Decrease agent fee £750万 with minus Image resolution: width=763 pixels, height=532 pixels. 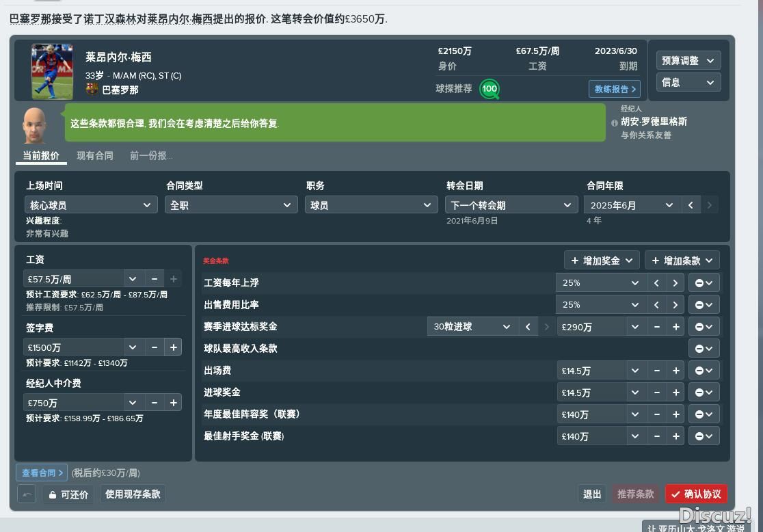155,403
